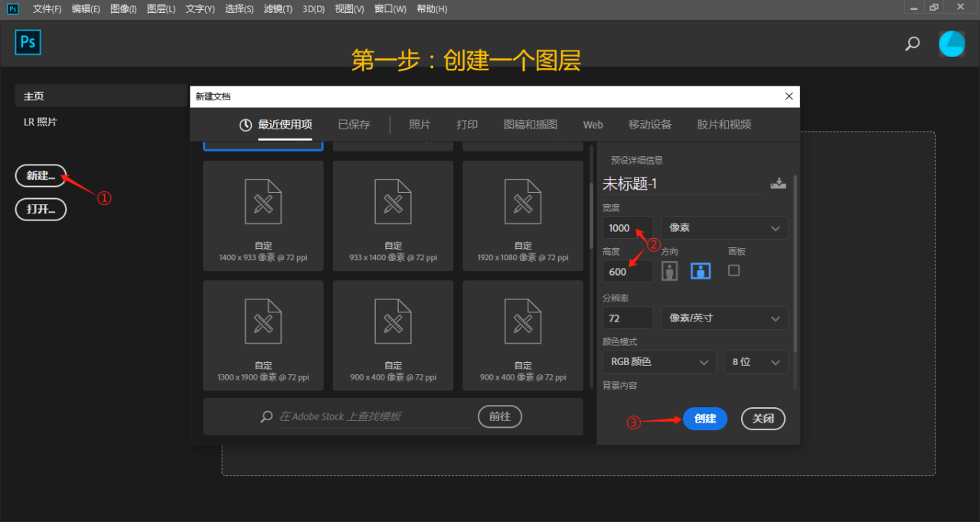Click the Photoshop Ps home logo
The width and height of the screenshot is (980, 522).
[28, 42]
